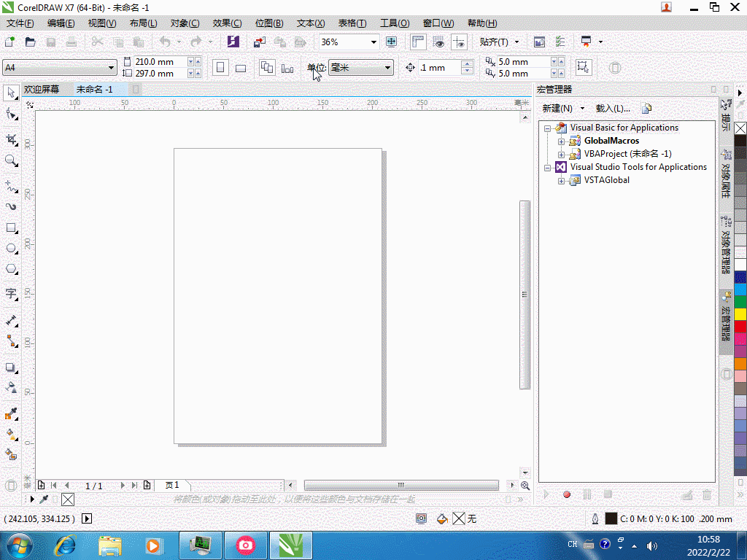Select the Connector tool
The image size is (747, 560).
point(11,341)
